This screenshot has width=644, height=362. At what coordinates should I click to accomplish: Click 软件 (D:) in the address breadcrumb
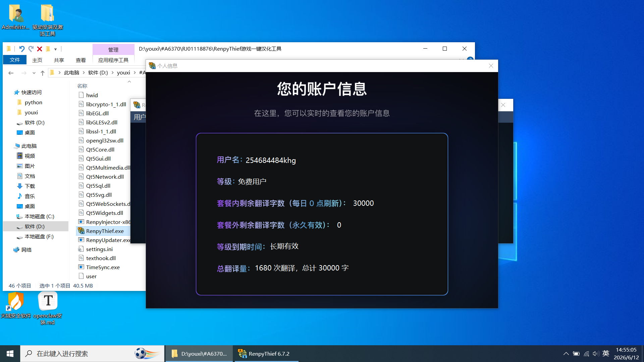(98, 73)
